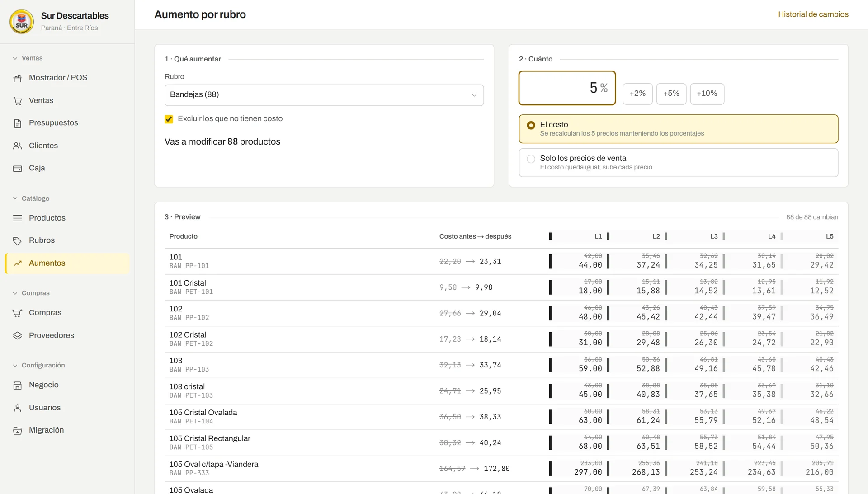The height and width of the screenshot is (494, 868).
Task: Click the Sur Descartables logo
Action: pos(22,22)
